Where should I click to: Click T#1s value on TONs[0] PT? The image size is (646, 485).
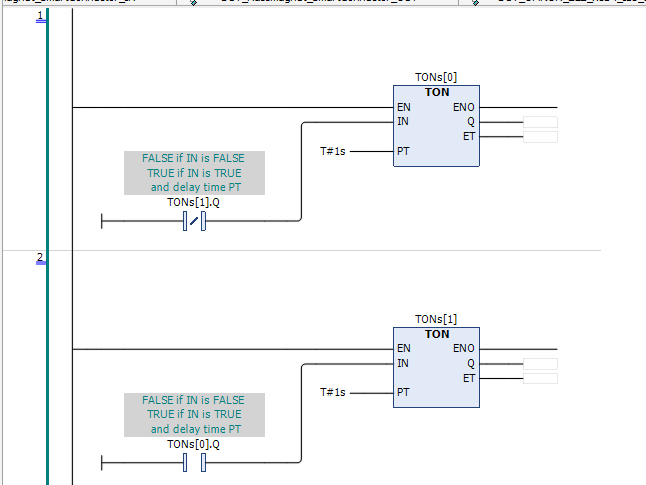click(332, 151)
